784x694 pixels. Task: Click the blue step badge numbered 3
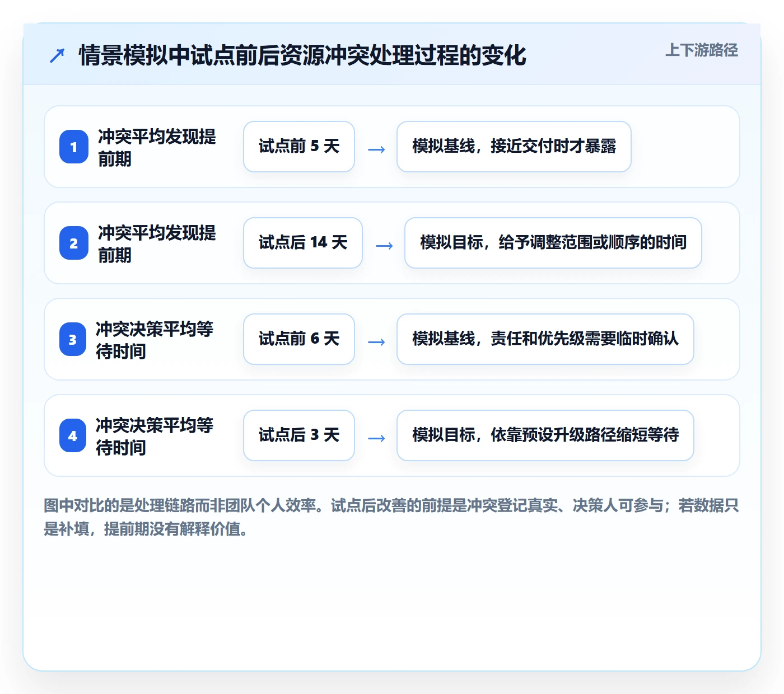[73, 339]
